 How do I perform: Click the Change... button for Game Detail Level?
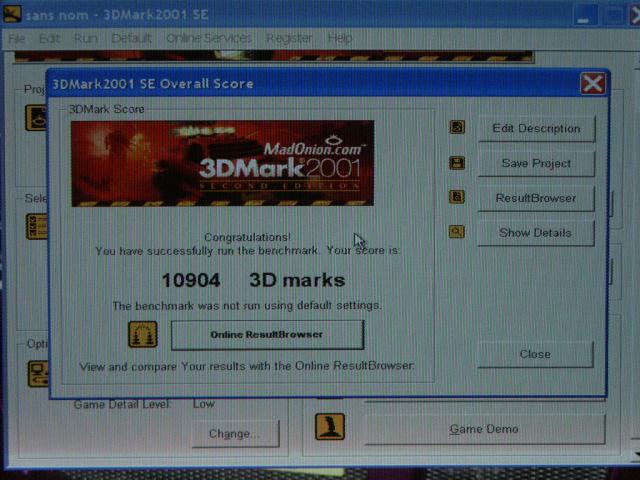coord(236,434)
